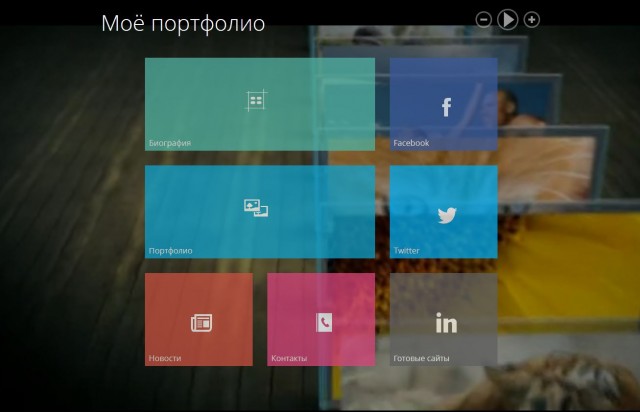Open the Новости tile
The width and height of the screenshot is (640, 412).
[199, 319]
